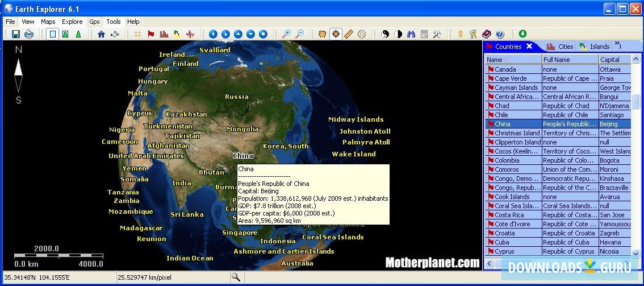Open the calculator tool icon

(x=424, y=34)
